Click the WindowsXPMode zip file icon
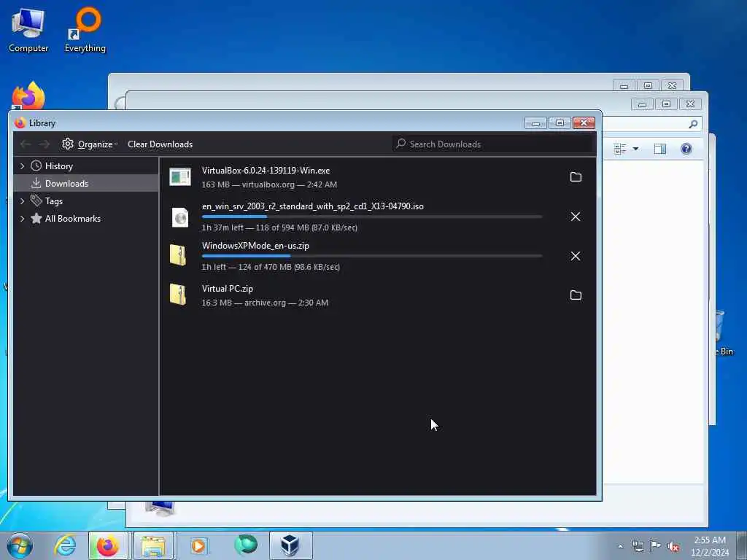This screenshot has height=560, width=747. (178, 255)
